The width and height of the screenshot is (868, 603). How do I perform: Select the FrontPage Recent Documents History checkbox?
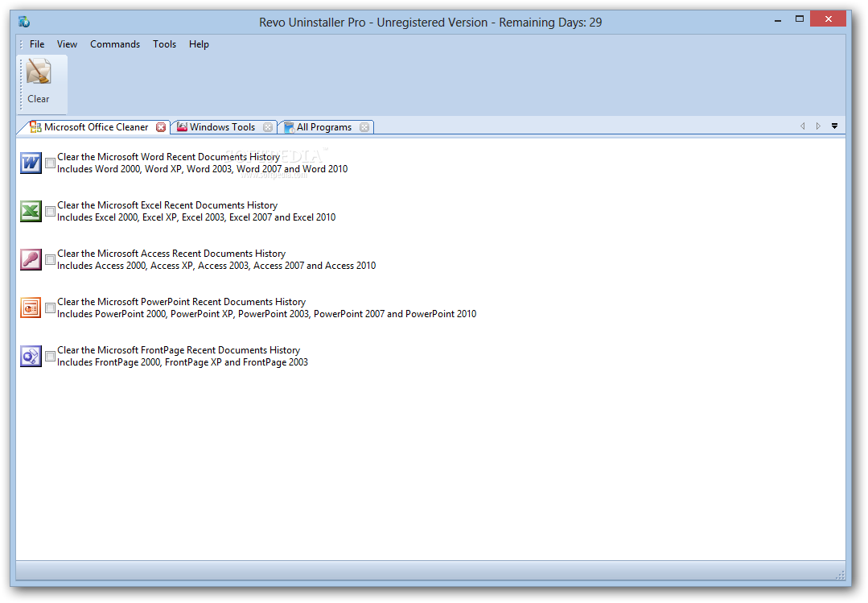click(x=50, y=356)
